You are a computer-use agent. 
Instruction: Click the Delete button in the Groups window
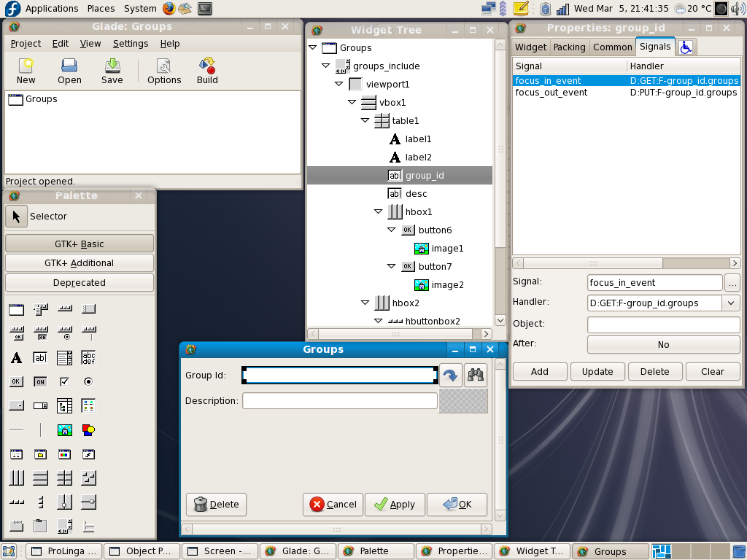pos(216,505)
